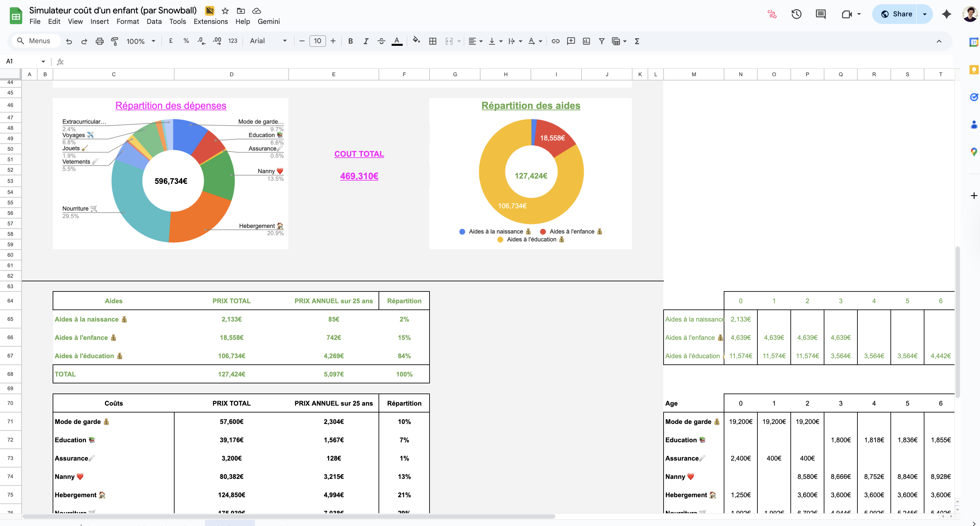Click the font size input field
This screenshot has width=980, height=526.
pos(317,41)
